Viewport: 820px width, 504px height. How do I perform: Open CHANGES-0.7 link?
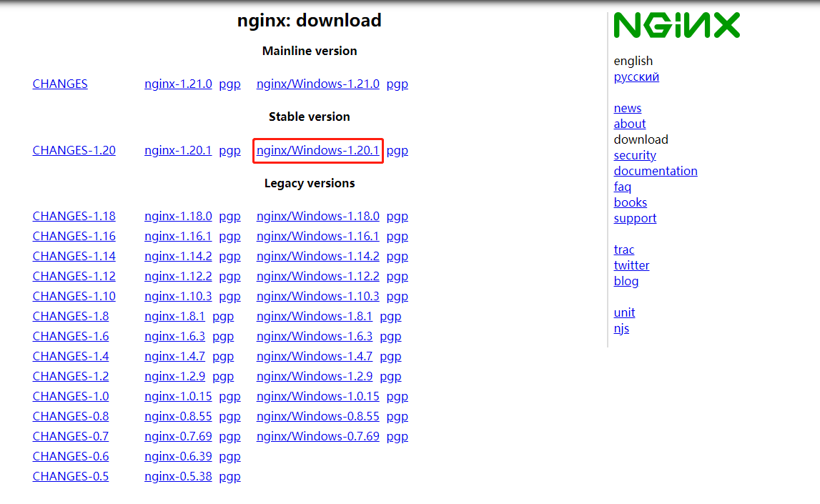(71, 436)
